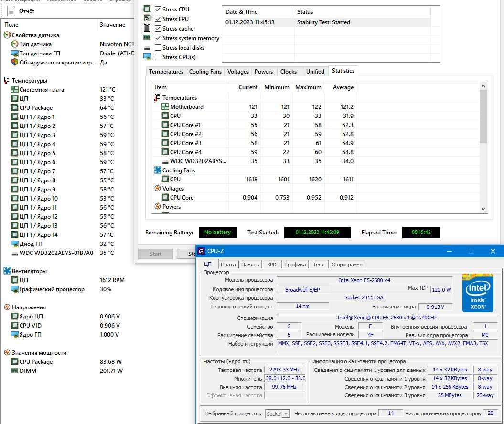Open the Voltages tab
Screen dimensions: 504x424
pyautogui.click(x=238, y=71)
